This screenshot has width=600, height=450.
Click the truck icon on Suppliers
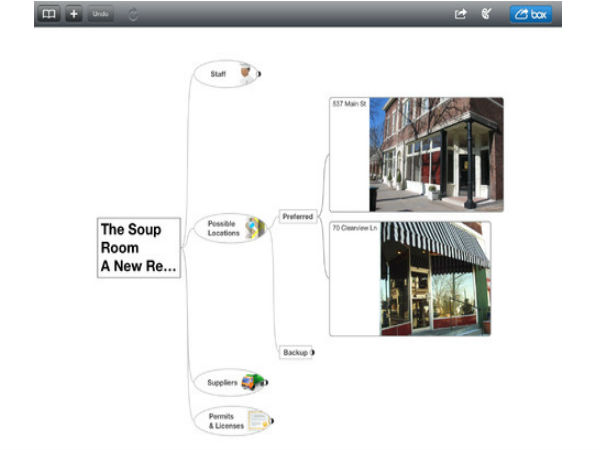pos(252,381)
